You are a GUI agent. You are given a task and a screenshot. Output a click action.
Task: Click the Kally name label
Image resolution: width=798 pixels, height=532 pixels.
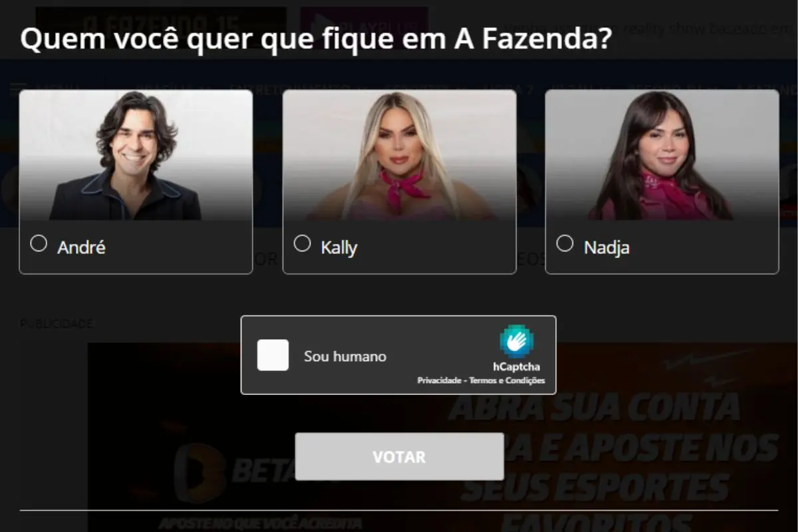pos(339,248)
